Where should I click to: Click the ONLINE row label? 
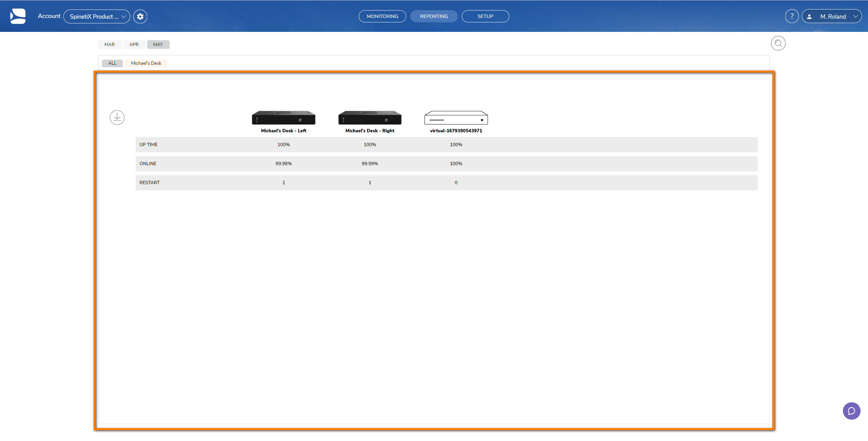pos(148,164)
